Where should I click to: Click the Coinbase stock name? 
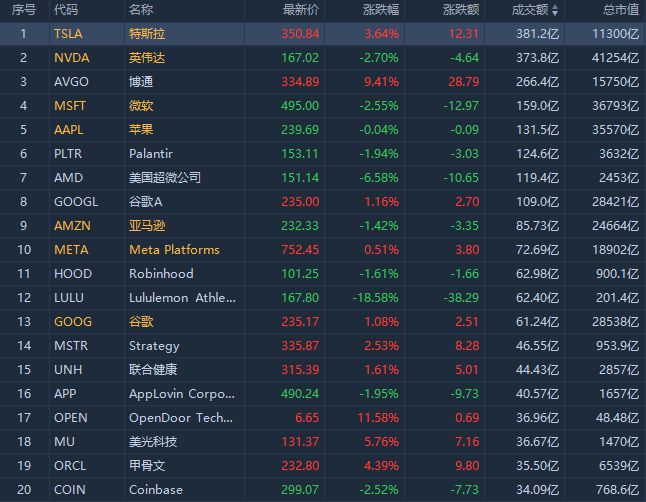156,490
